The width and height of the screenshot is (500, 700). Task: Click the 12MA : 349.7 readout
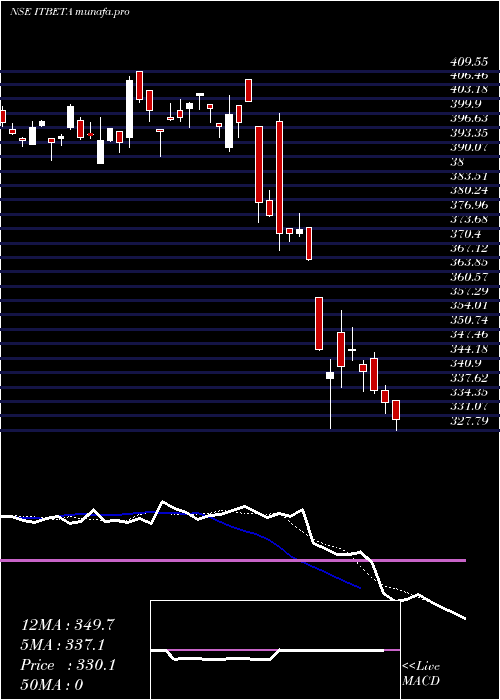[68, 625]
